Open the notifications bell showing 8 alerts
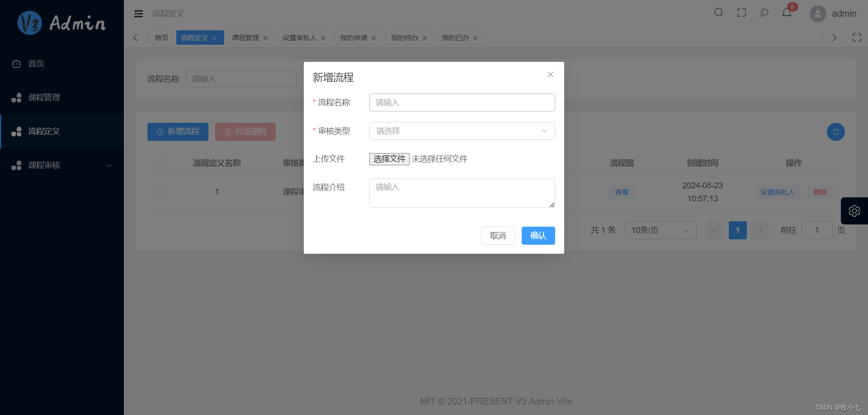 [787, 13]
